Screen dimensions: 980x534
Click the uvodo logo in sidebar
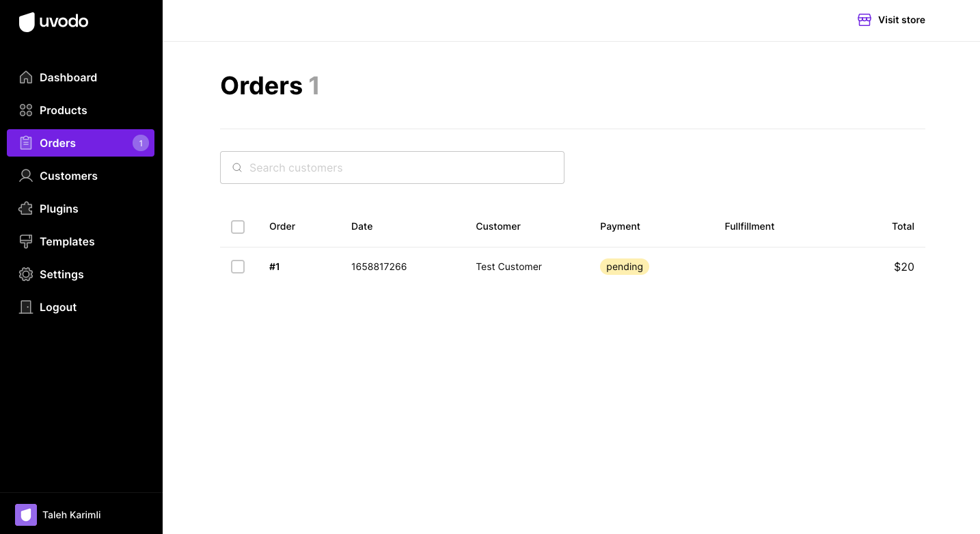[x=53, y=22]
